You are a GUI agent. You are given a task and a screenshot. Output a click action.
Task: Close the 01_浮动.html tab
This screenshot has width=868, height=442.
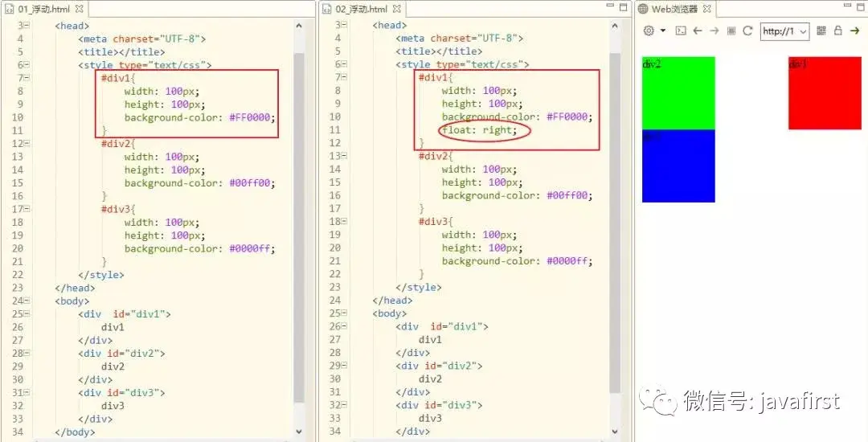[x=79, y=9]
